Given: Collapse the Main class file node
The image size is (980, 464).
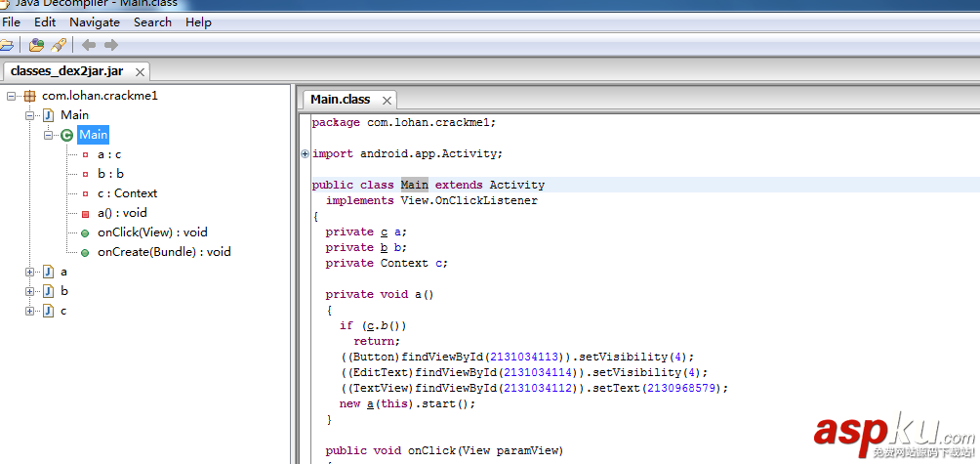Looking at the screenshot, I should [x=30, y=115].
